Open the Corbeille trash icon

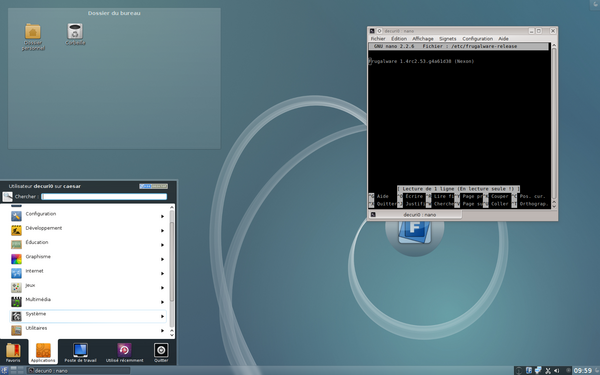pos(75,34)
